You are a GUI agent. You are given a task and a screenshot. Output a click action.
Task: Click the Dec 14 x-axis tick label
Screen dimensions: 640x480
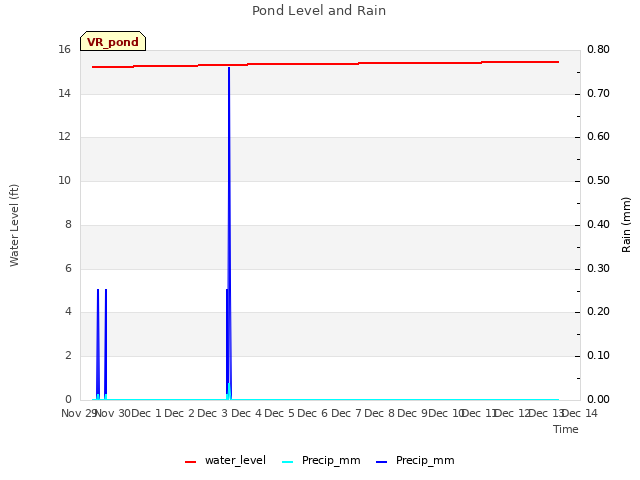tap(580, 413)
